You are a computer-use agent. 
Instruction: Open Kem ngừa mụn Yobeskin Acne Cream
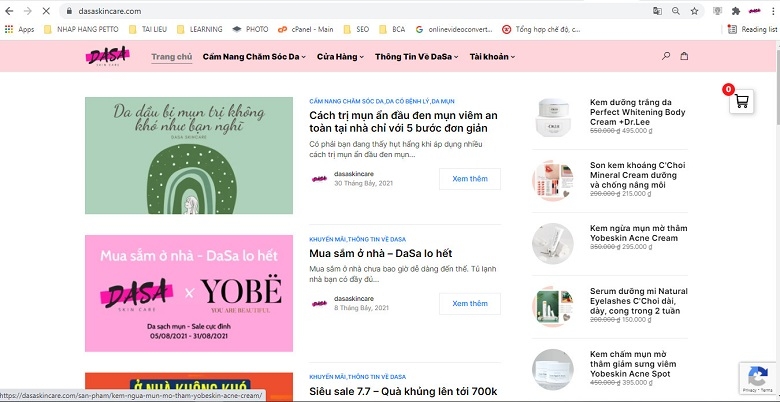click(x=639, y=233)
